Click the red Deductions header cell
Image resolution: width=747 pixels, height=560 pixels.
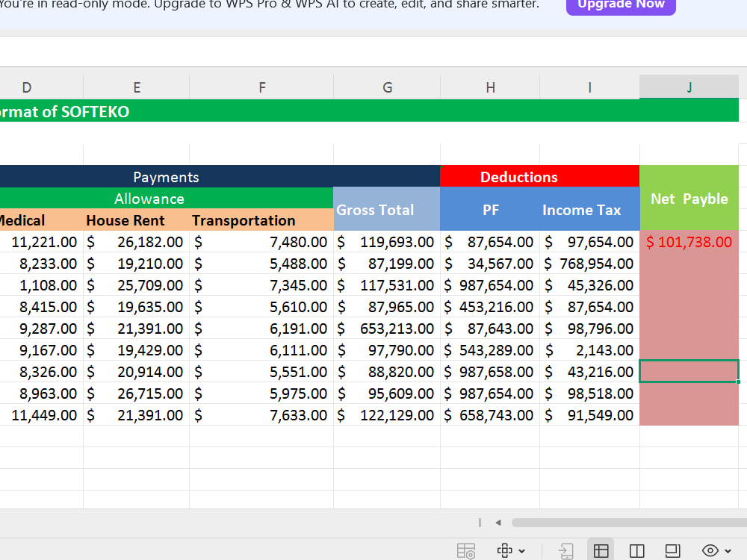click(x=540, y=176)
